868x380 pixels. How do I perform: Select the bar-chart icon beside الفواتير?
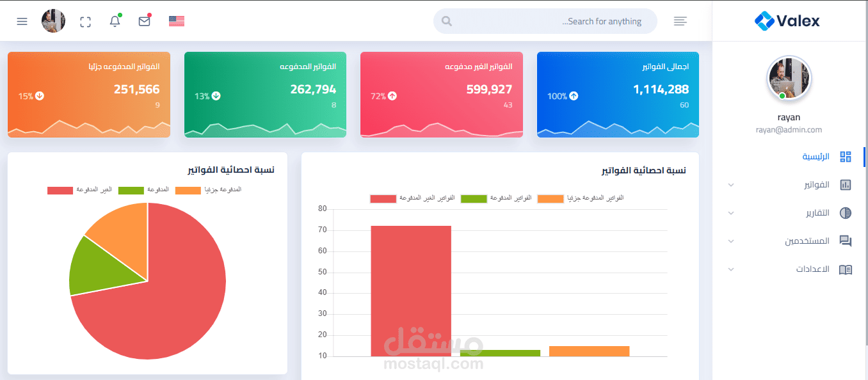[846, 184]
